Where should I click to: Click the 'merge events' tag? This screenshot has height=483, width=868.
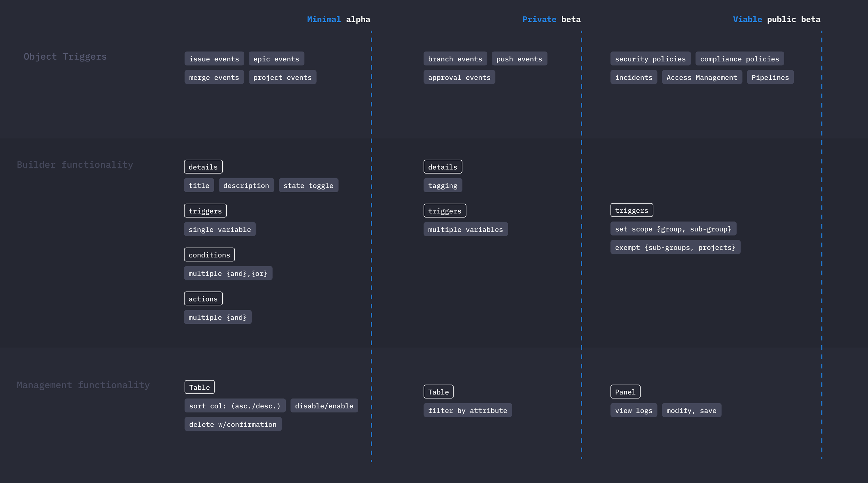[214, 77]
